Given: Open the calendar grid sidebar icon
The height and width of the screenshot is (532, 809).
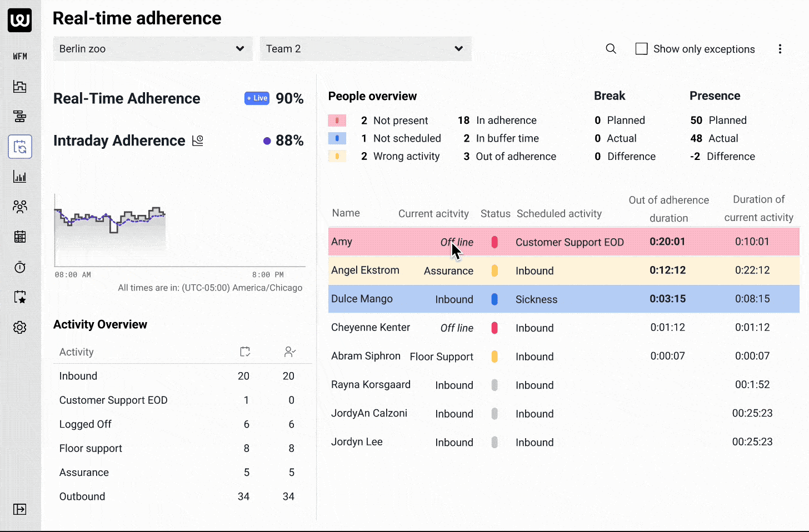Looking at the screenshot, I should [x=20, y=237].
